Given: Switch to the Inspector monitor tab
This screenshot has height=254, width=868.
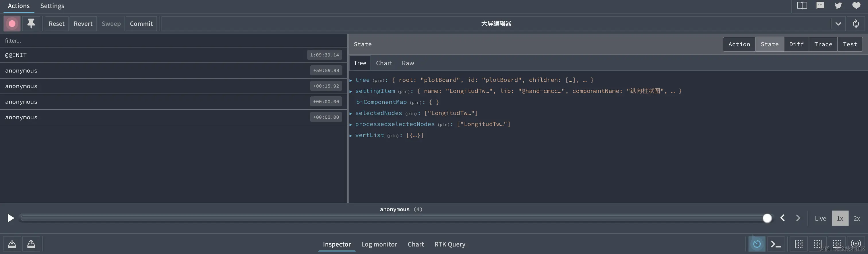Looking at the screenshot, I should [337, 244].
